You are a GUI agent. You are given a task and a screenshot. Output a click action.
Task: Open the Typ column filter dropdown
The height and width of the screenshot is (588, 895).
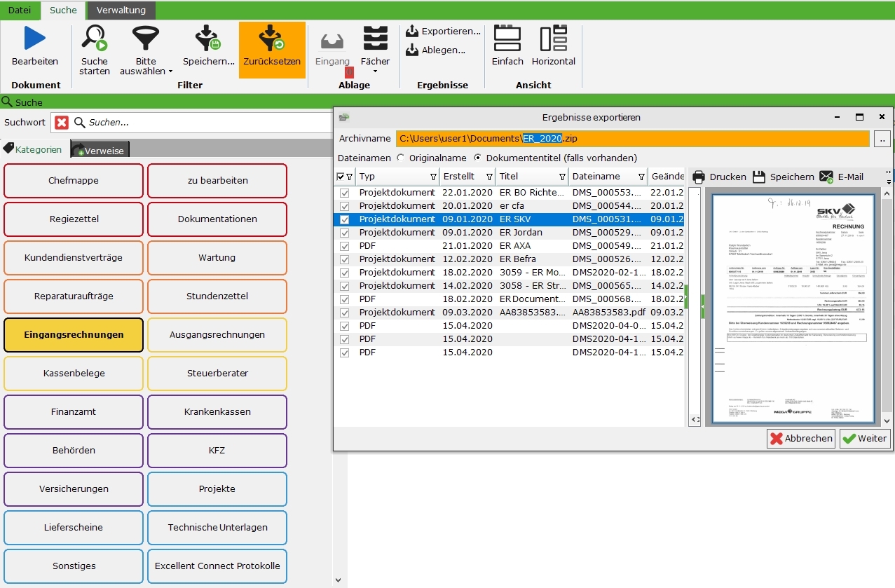click(433, 177)
